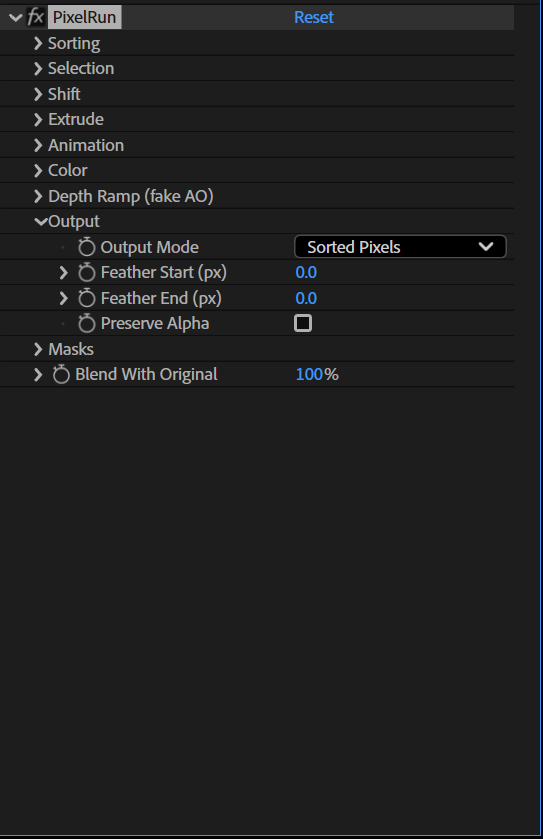The image size is (543, 839).
Task: Click the Feather End value field
Action: 306,298
